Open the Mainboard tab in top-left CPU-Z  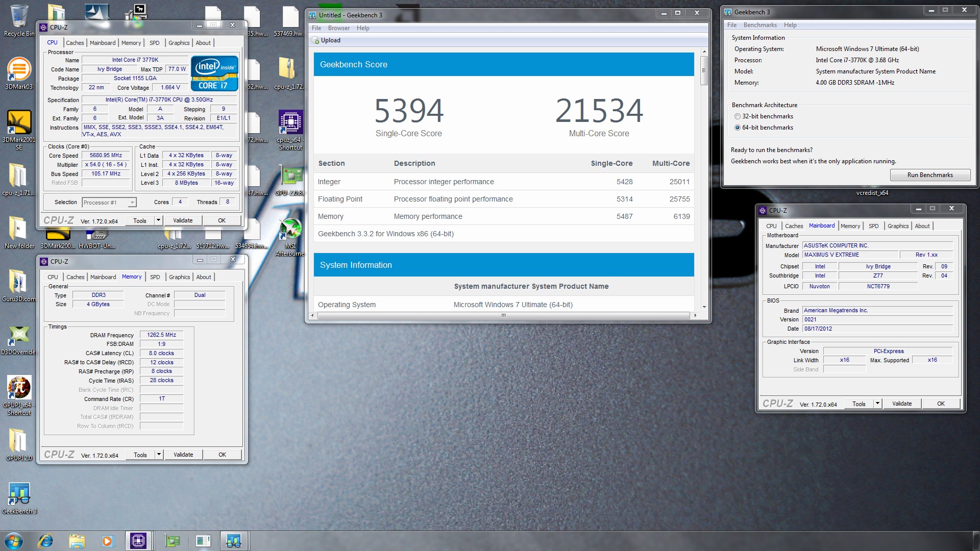pyautogui.click(x=103, y=43)
